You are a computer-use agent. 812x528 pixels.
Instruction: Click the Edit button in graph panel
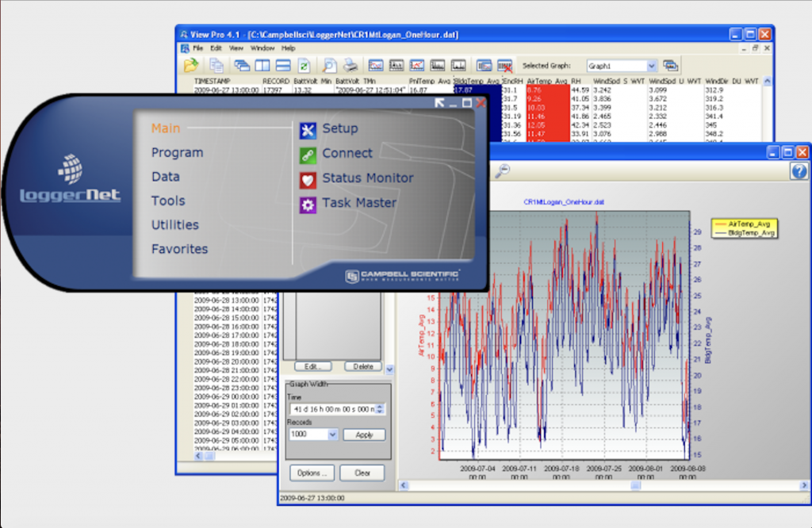pos(312,366)
